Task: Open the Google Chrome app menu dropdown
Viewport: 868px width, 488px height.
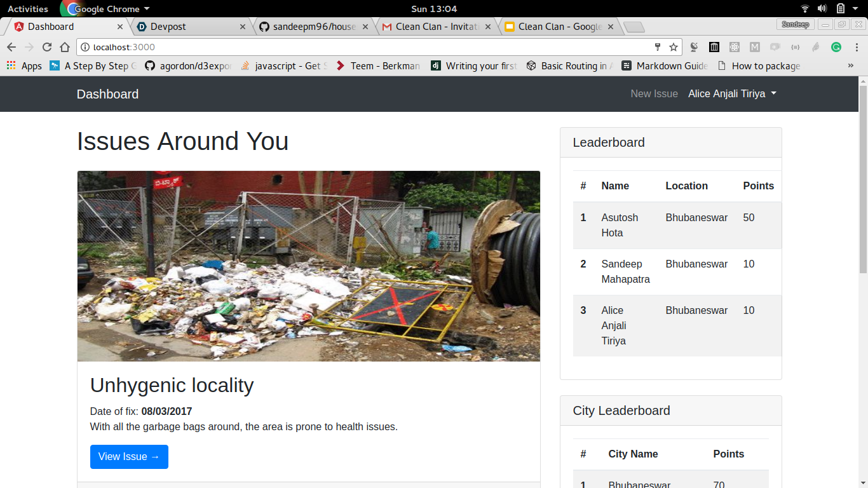Action: [x=108, y=8]
